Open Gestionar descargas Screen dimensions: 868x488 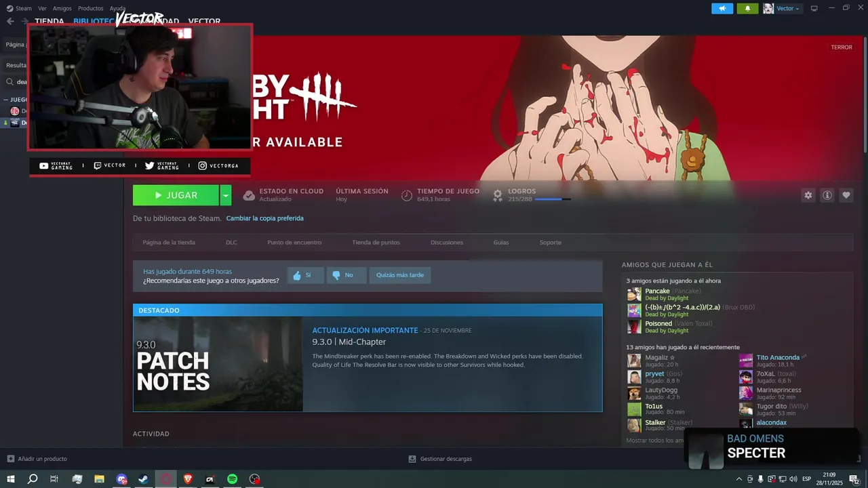(440, 459)
